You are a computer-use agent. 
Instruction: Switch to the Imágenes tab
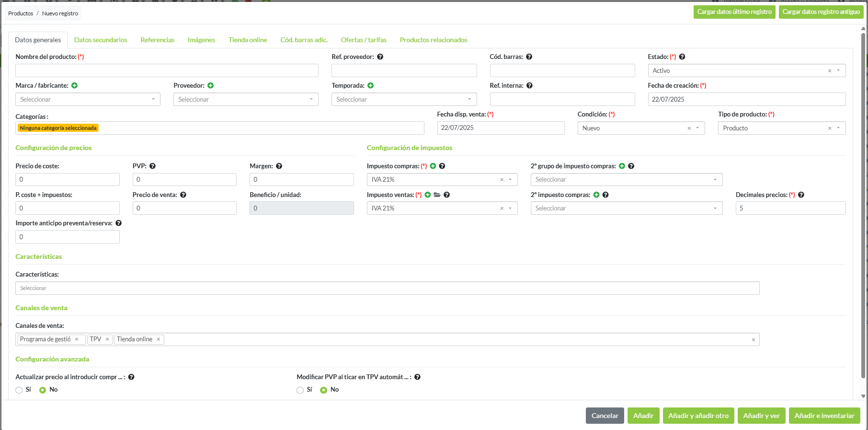201,40
